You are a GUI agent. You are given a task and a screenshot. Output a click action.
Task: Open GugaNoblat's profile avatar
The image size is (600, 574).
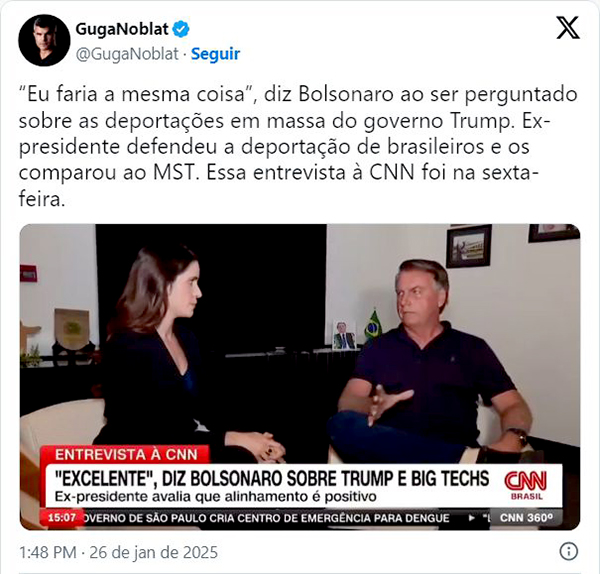click(44, 40)
